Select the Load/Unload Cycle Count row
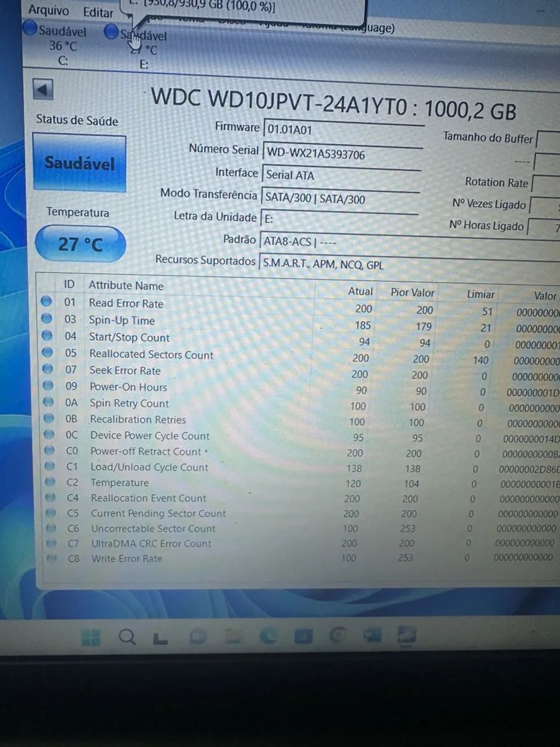The width and height of the screenshot is (560, 747). 300,467
